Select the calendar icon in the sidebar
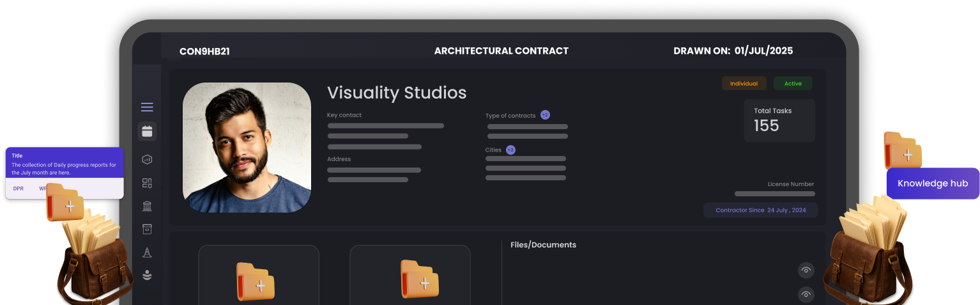 (147, 131)
